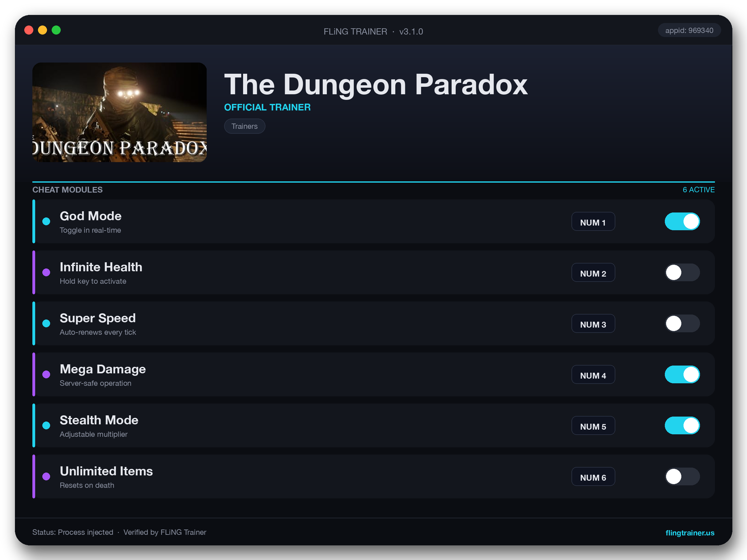Disable the Mega Damage toggle

[x=682, y=374]
